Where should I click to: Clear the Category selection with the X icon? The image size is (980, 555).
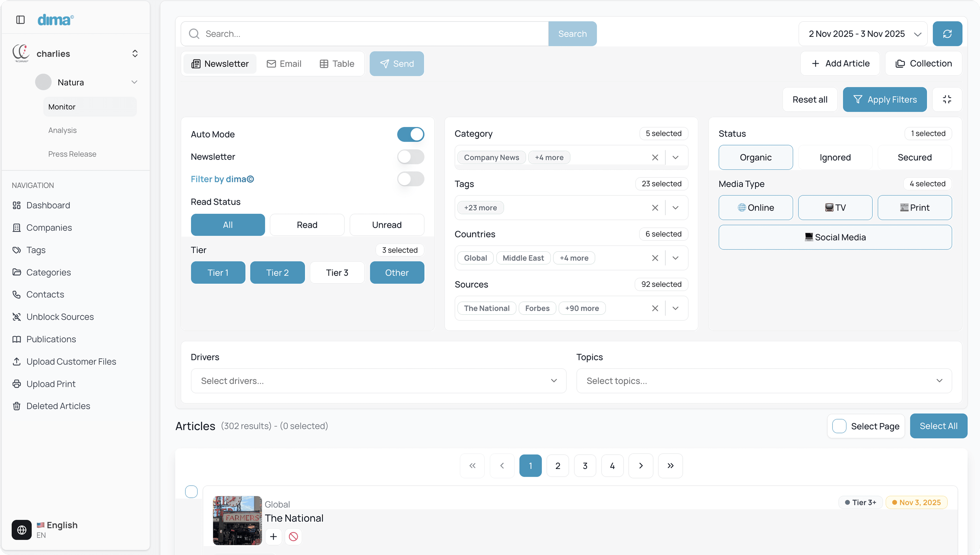tap(655, 158)
